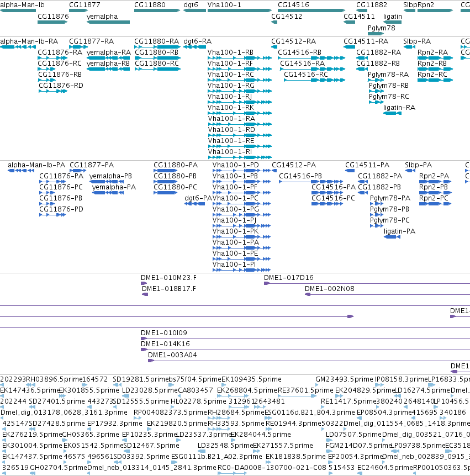The image size is (470, 476).
Task: Select the CG11876 gene label
Action: pyautogui.click(x=53, y=17)
